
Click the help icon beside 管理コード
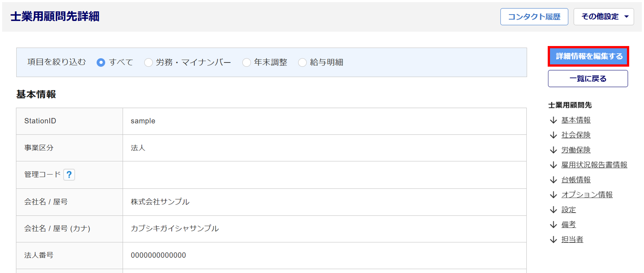click(x=69, y=175)
